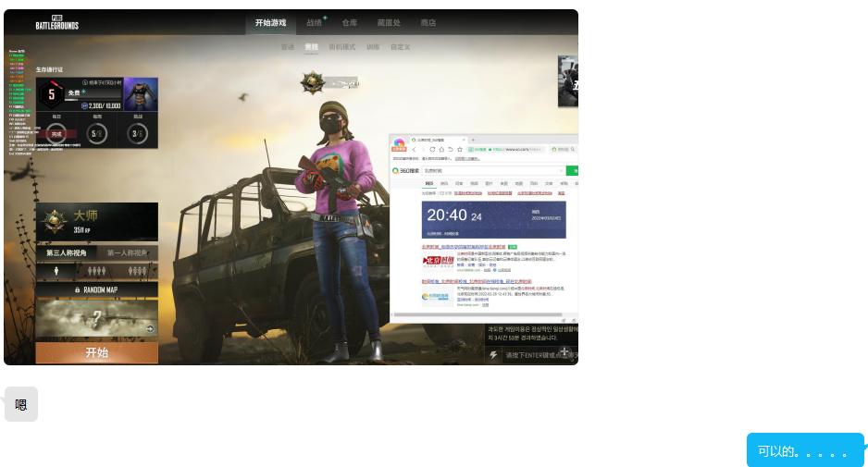Open the survival pass shirt reward thumbnail
The height and width of the screenshot is (467, 868).
click(141, 94)
